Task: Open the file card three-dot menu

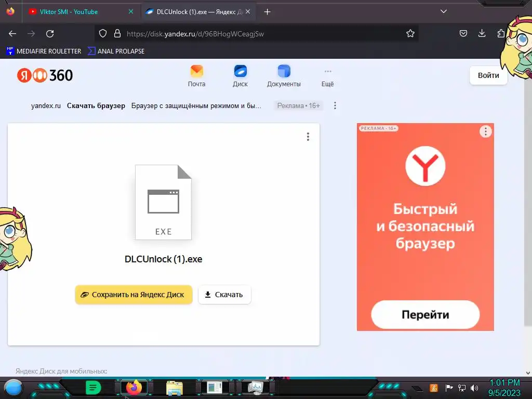Action: point(308,137)
